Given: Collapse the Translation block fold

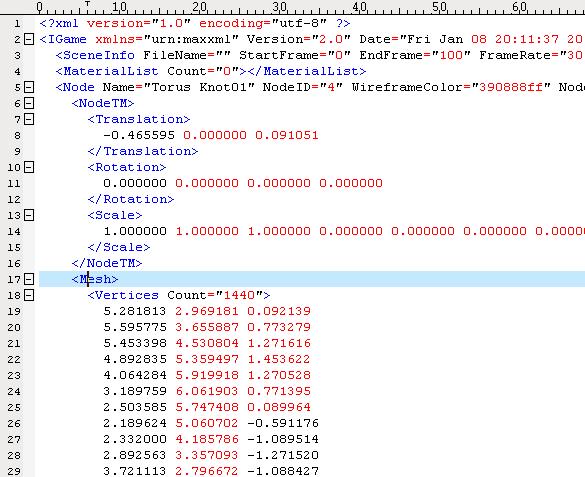Looking at the screenshot, I should (x=29, y=119).
